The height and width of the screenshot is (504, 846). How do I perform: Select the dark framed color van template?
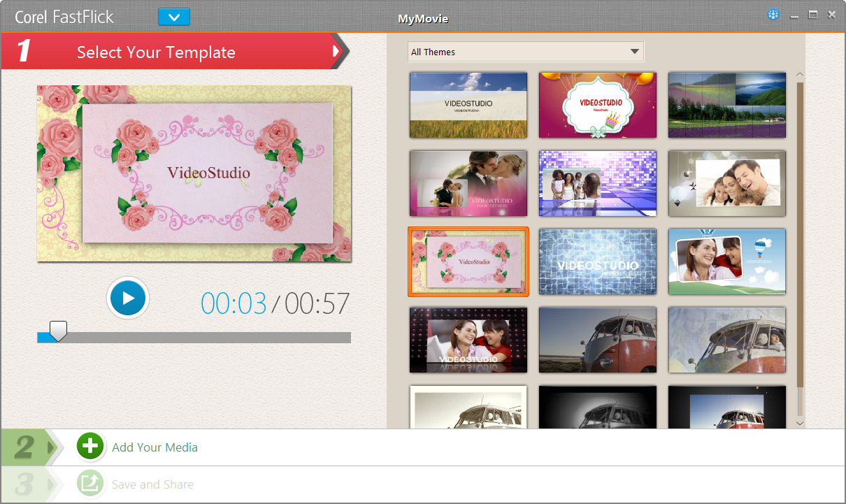click(x=727, y=407)
